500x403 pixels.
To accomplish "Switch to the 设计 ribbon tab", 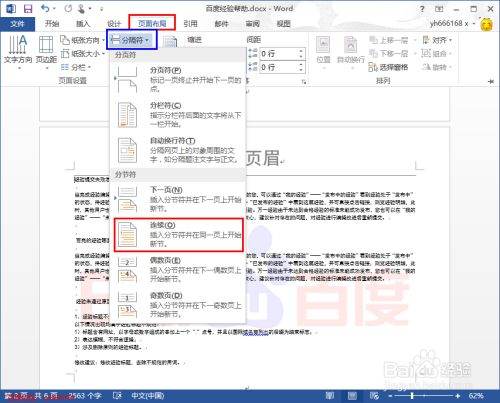I will pyautogui.click(x=114, y=24).
